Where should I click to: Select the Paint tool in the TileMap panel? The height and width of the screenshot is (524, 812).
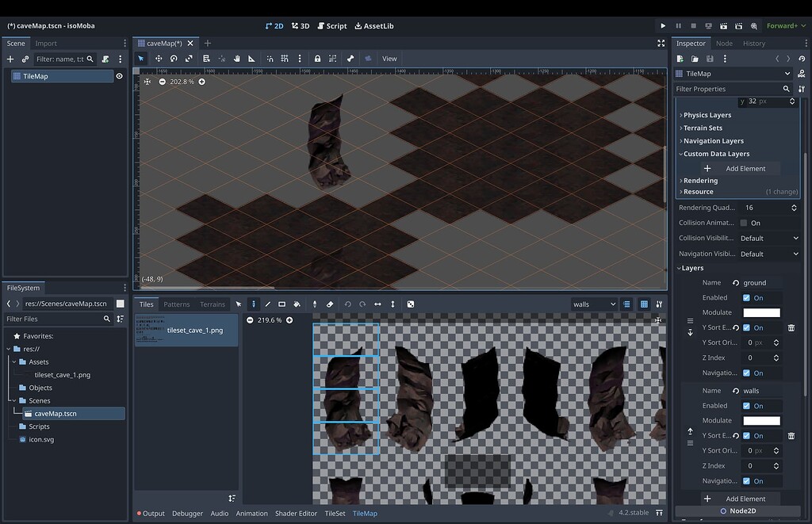[255, 304]
